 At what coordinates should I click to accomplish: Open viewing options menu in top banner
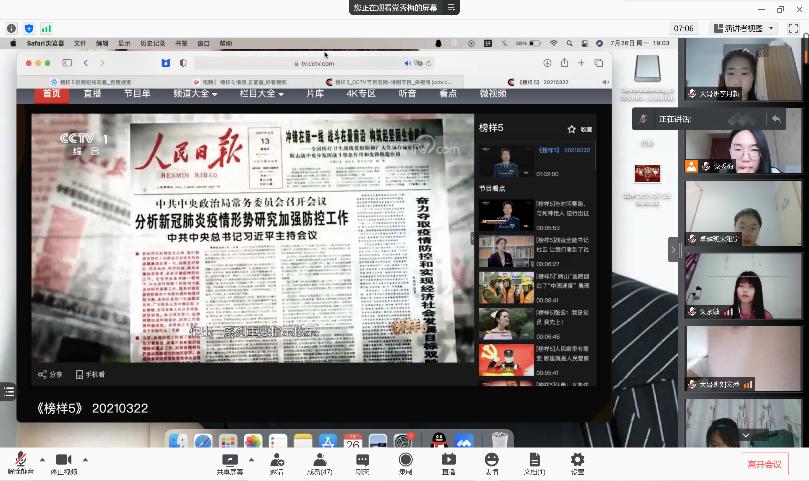(451, 7)
